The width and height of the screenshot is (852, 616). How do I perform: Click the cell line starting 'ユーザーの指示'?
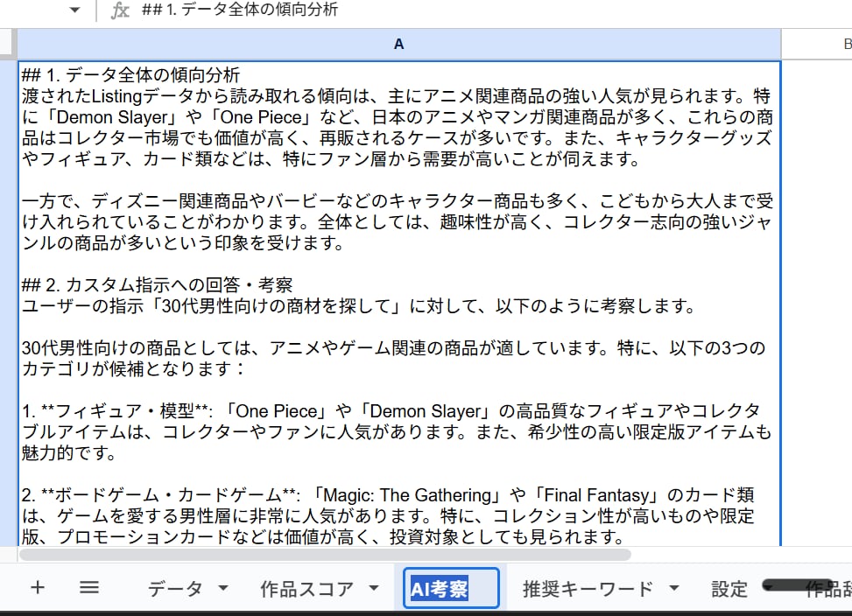pyautogui.click(x=358, y=306)
